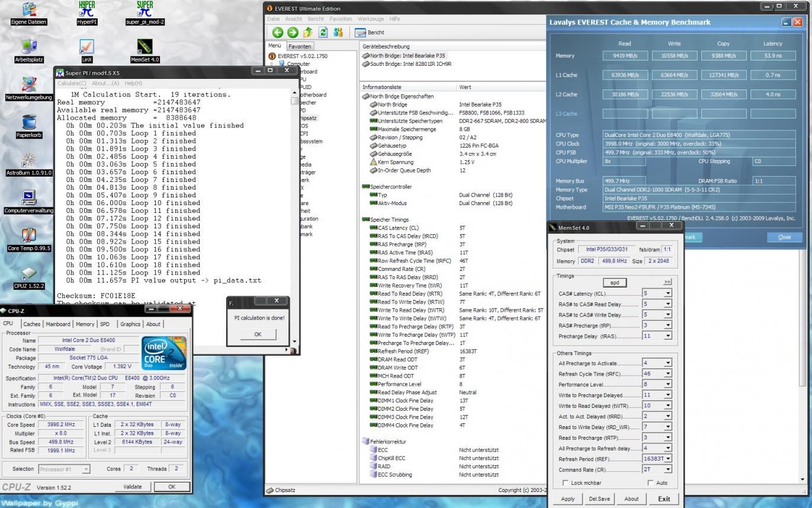Screen dimensions: 812x508
Task: Launch MemSet 4.0 desktop shortcut
Action: pos(145,51)
